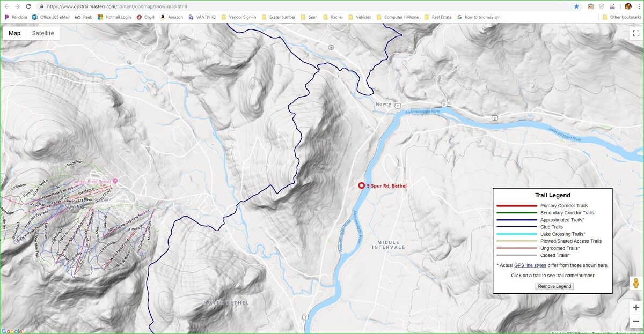Expand the Vendor Sign-in bookmark folder

[238, 17]
